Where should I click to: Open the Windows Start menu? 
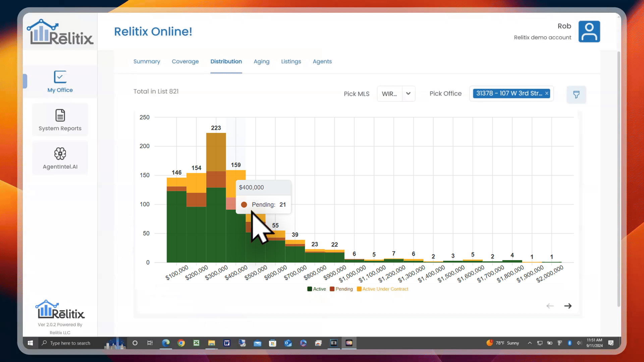coord(30,343)
